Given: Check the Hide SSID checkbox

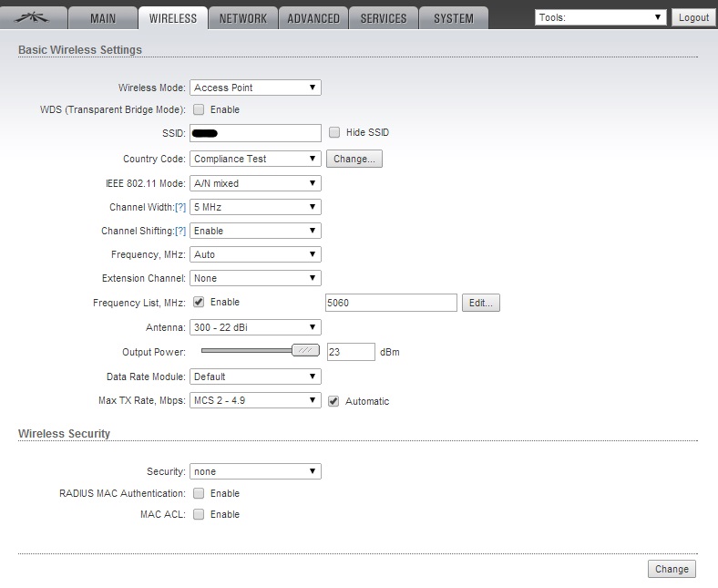Looking at the screenshot, I should click(334, 132).
